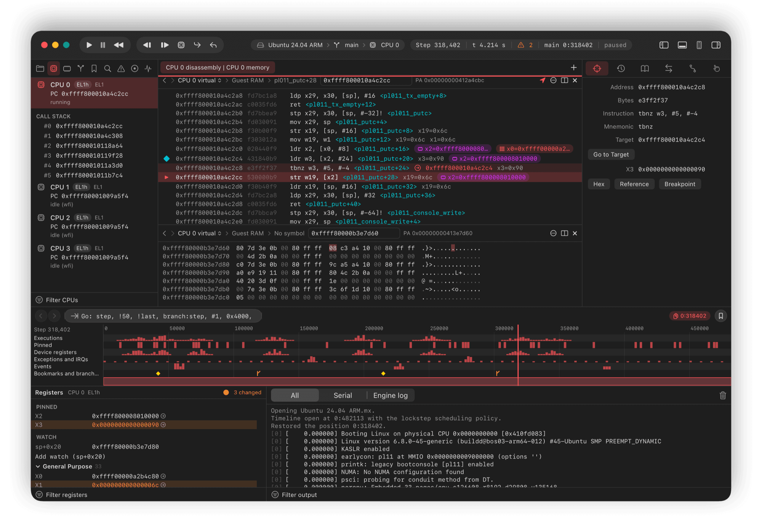Select the CPU 0 disassembly | memory tab
This screenshot has height=532, width=762.
[218, 67]
